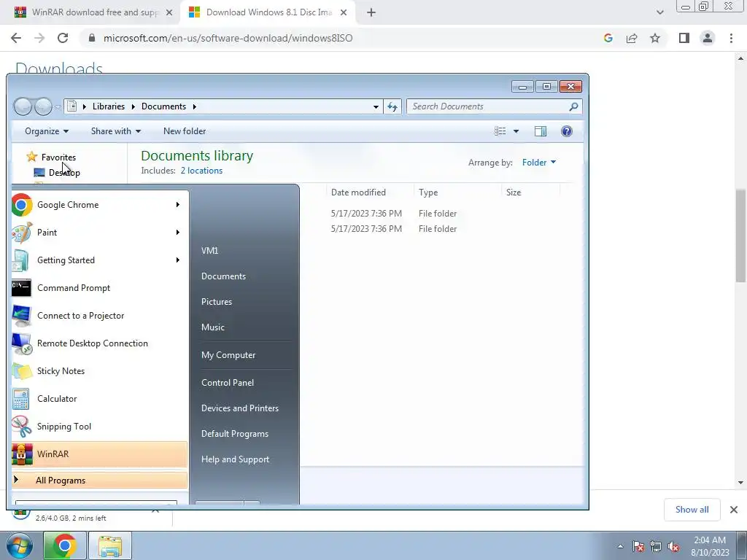Open Chrome three-dot menu
The image size is (747, 560).
[x=731, y=38]
